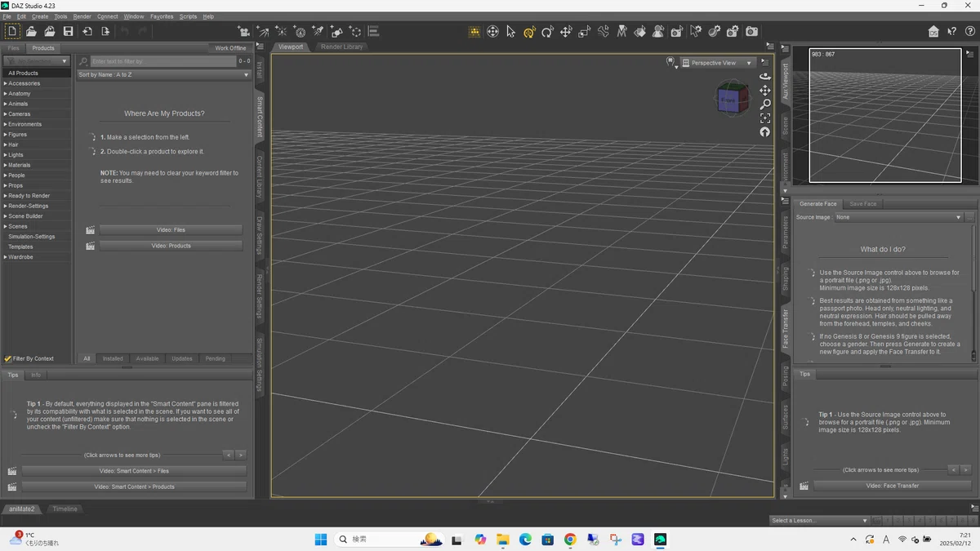Select the Scale tool

(585, 31)
